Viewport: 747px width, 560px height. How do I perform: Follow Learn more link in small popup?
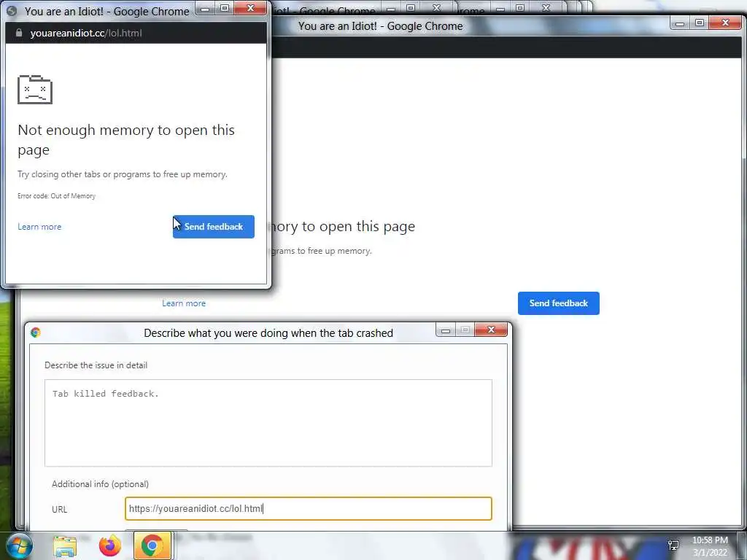[39, 227]
